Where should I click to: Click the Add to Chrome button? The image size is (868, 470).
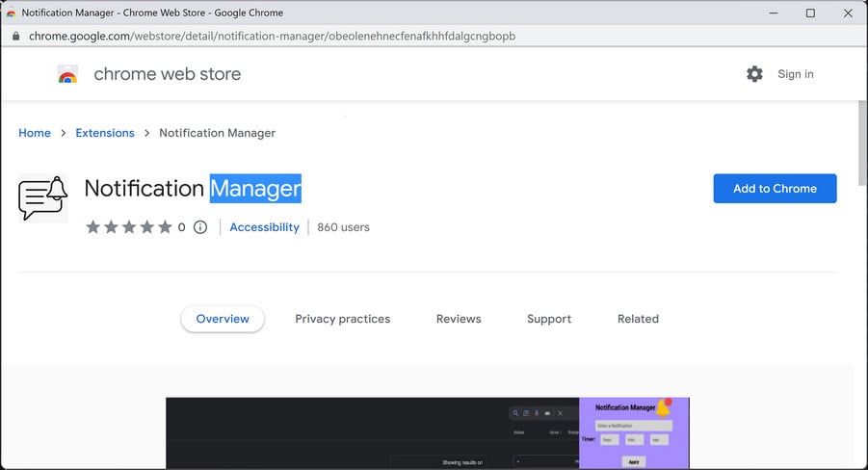point(775,188)
